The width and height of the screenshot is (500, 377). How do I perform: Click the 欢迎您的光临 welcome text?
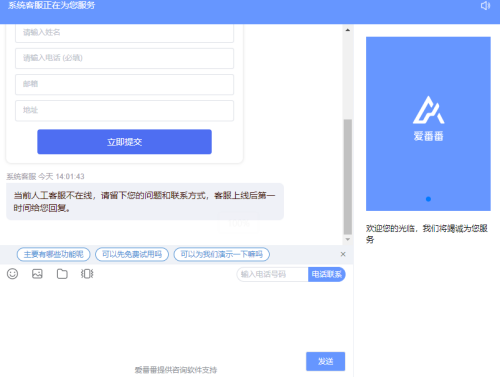pyautogui.click(x=427, y=234)
